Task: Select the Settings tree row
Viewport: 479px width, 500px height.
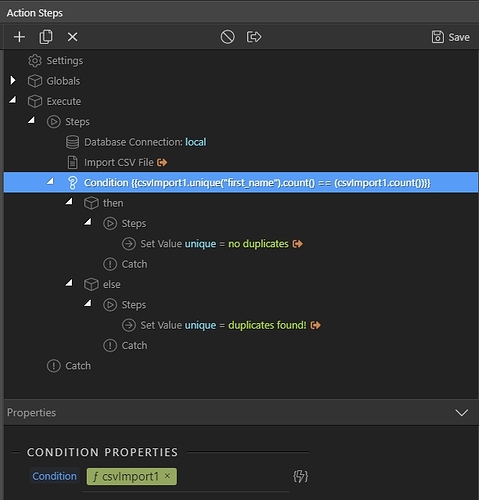Action: 241,61
